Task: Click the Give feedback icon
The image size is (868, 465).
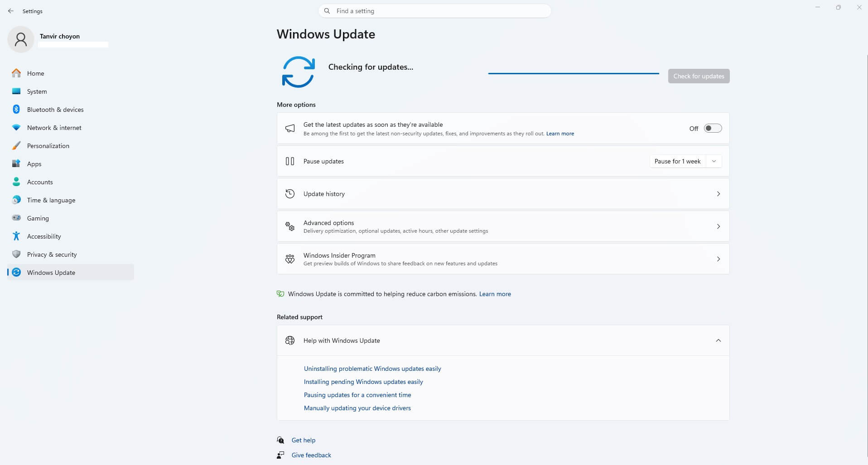Action: click(280, 455)
